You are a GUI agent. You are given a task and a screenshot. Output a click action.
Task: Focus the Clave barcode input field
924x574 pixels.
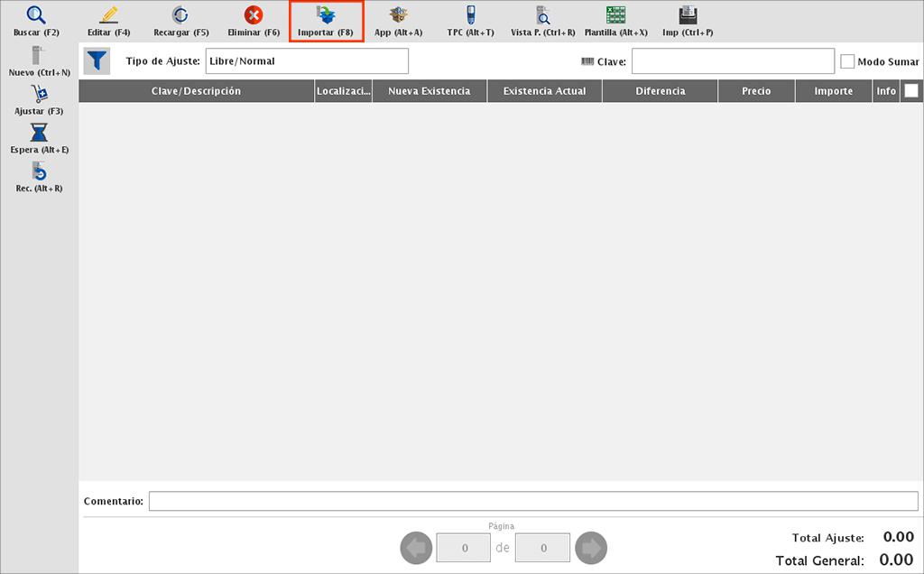pos(733,61)
